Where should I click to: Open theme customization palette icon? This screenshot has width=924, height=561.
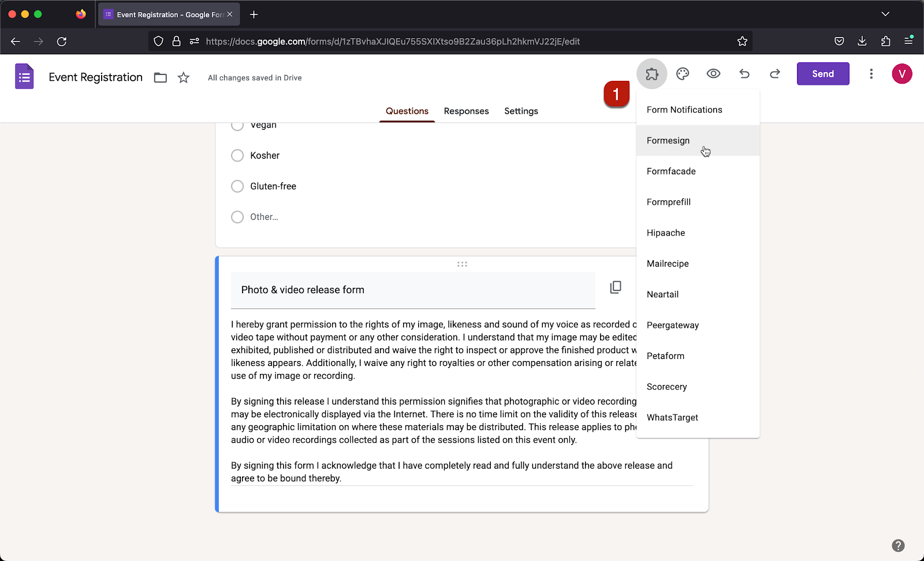point(683,73)
